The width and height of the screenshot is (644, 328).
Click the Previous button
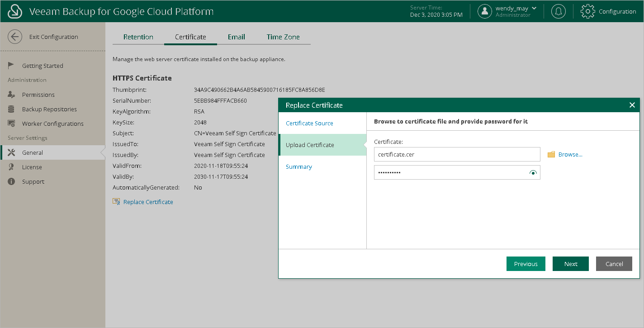pyautogui.click(x=526, y=264)
